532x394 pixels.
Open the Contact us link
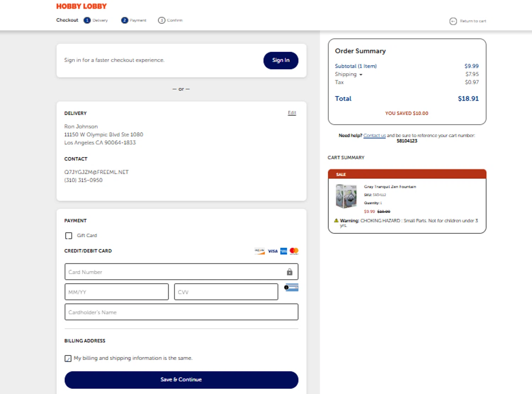[375, 135]
